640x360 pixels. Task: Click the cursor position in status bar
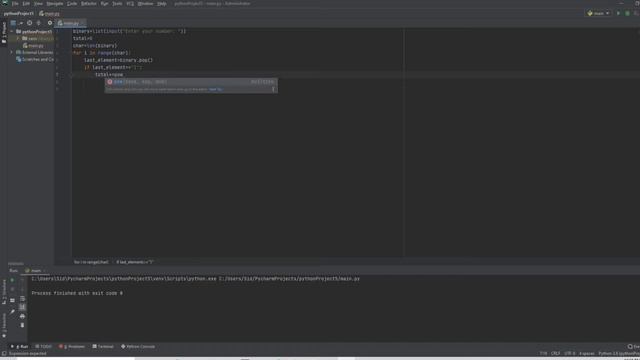pos(543,353)
